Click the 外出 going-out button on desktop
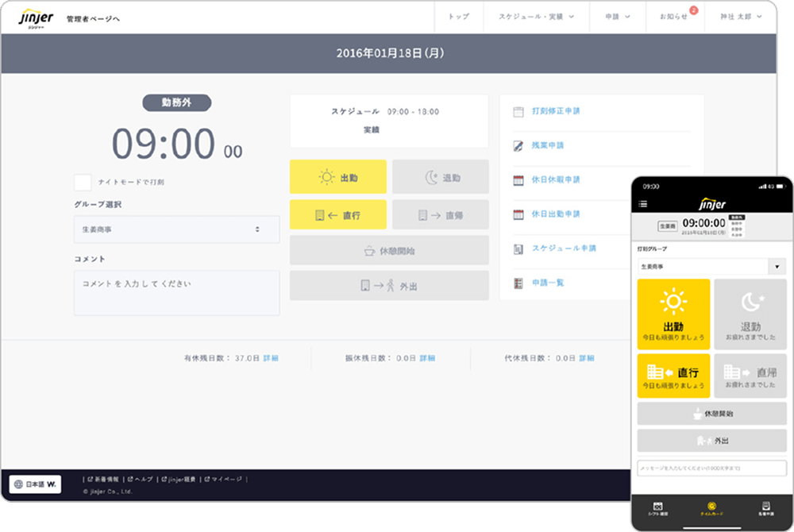 click(389, 286)
